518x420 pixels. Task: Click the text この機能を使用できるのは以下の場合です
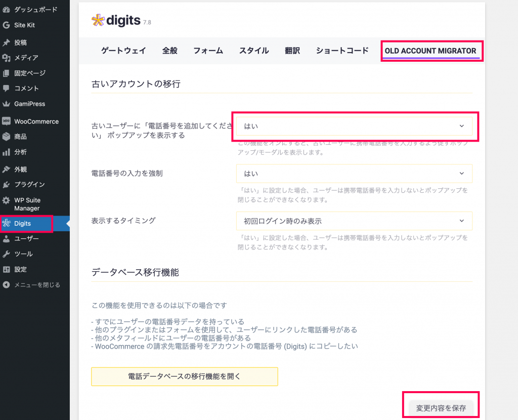click(159, 305)
